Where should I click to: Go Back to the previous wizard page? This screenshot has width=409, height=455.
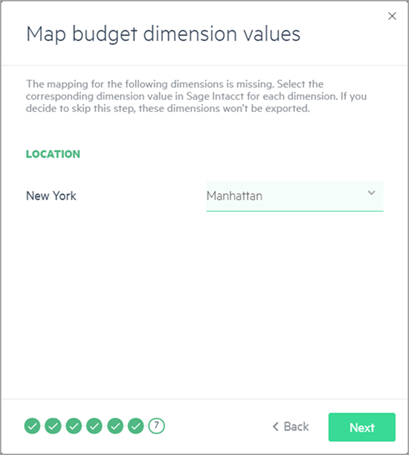[291, 427]
